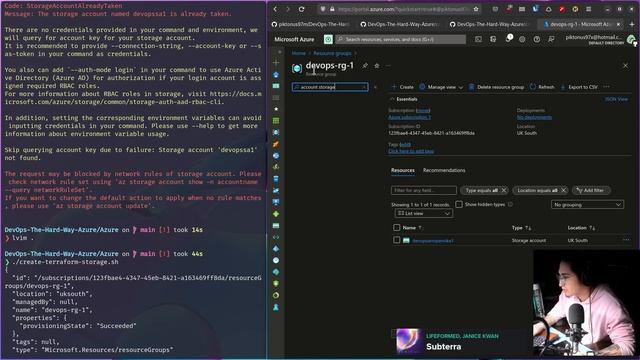
Task: Open Quickstart Center rocket icon in sidebar
Action: (x=276, y=144)
